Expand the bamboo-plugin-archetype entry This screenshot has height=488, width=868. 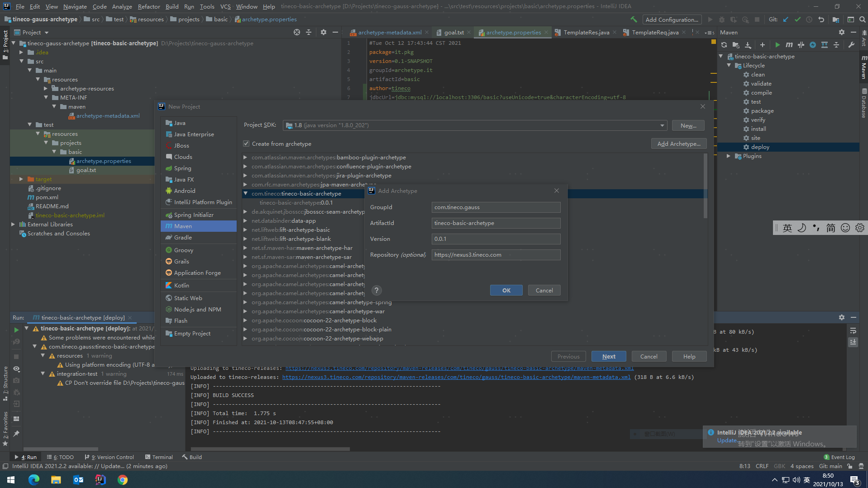click(x=245, y=158)
